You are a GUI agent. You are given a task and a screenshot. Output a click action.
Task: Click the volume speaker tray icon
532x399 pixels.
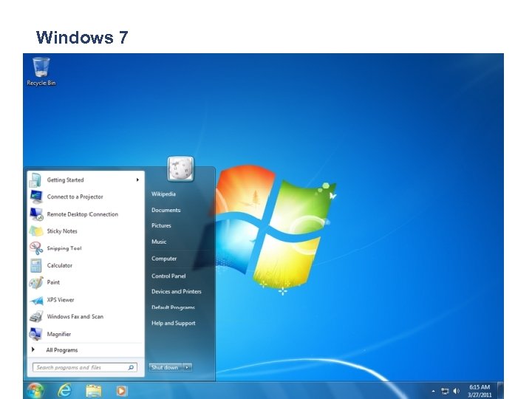click(457, 391)
